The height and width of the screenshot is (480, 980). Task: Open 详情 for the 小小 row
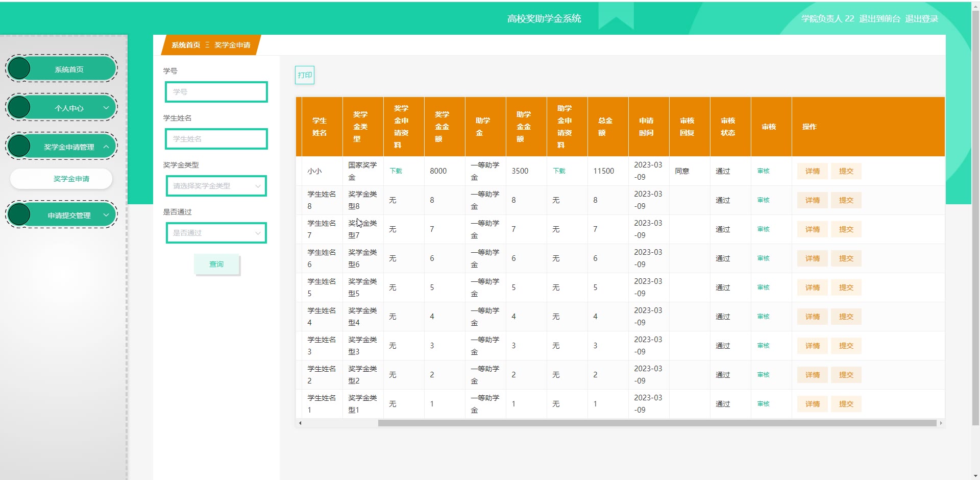[813, 171]
